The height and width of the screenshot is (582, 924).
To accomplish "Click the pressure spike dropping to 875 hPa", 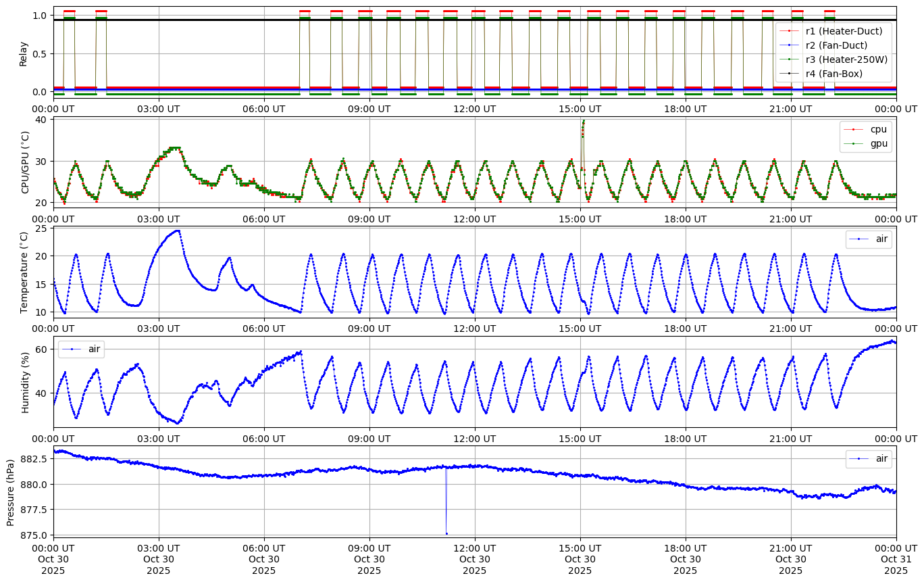I will pos(446,533).
